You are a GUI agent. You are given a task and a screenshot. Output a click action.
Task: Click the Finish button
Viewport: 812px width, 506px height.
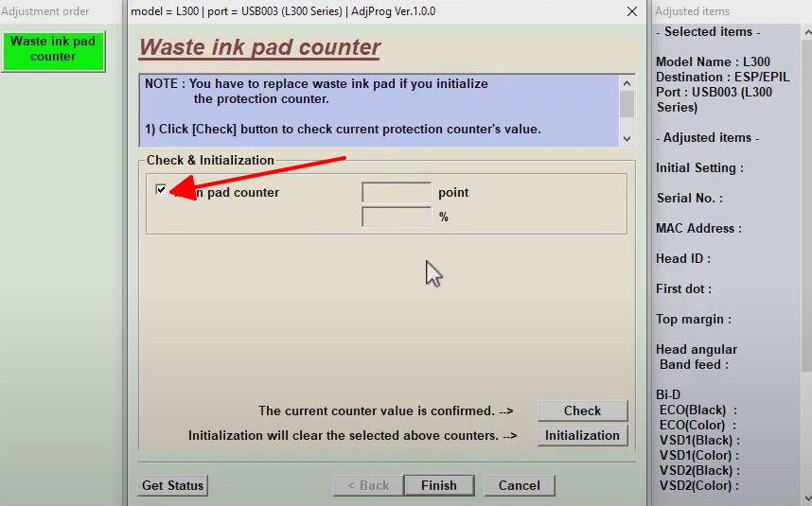click(439, 485)
